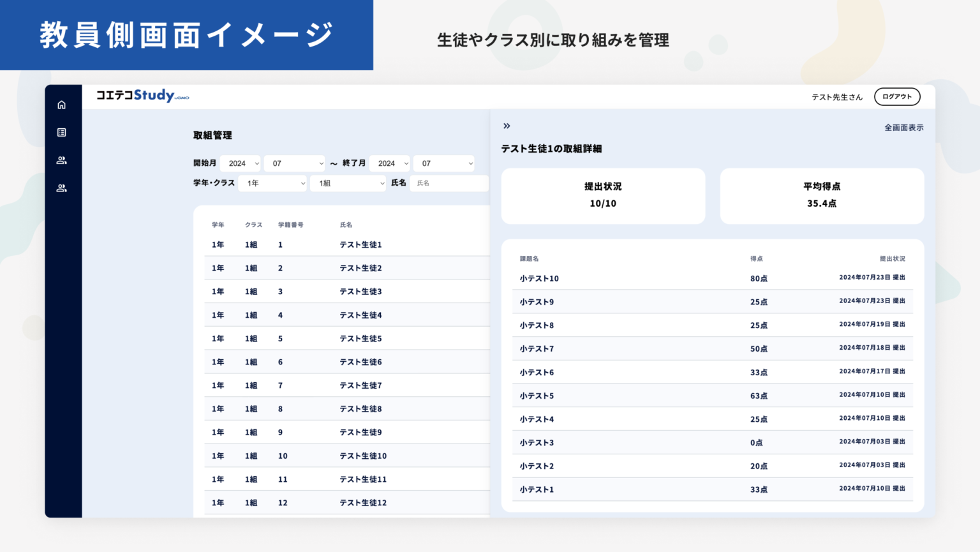Select the assignment list icon in the sidebar
Screen dimensions: 980x552
point(61,132)
